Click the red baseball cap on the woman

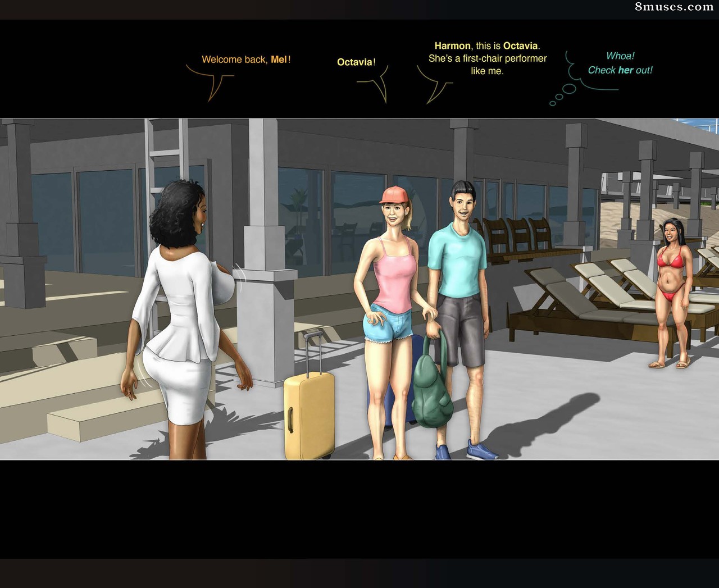(394, 194)
